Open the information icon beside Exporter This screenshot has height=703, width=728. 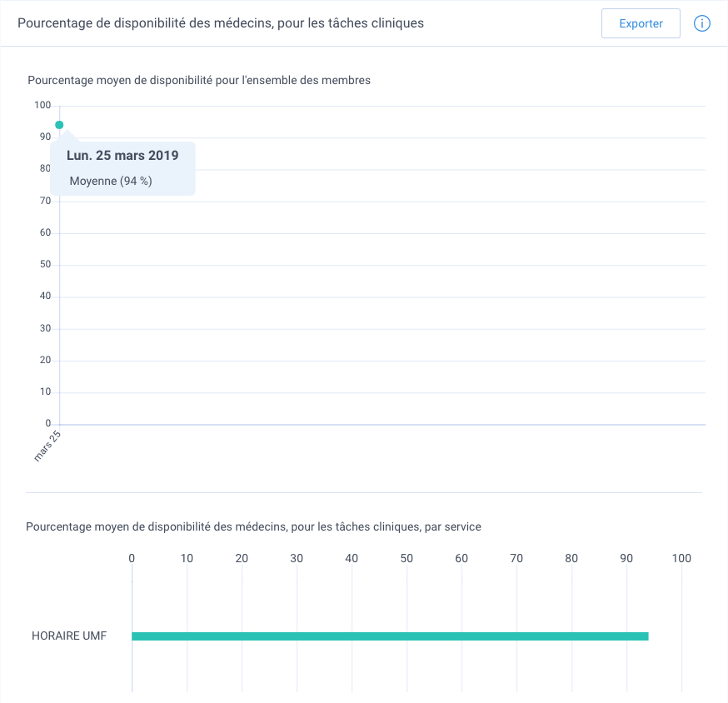[701, 23]
